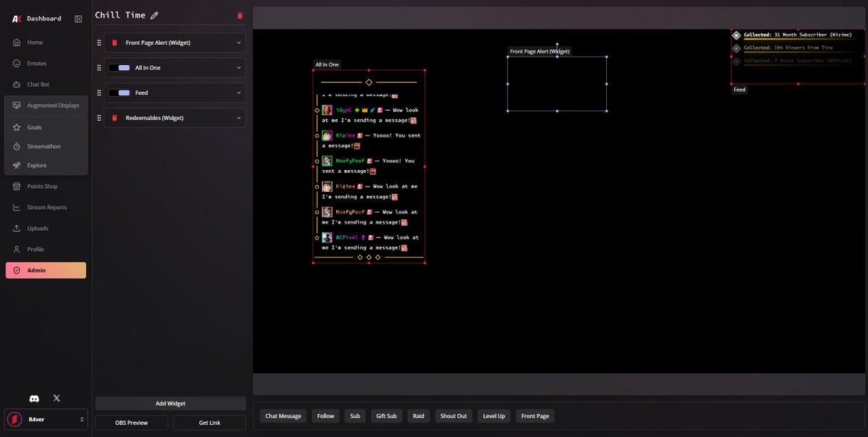
Task: Trigger a Gift Sub test event
Action: 386,416
